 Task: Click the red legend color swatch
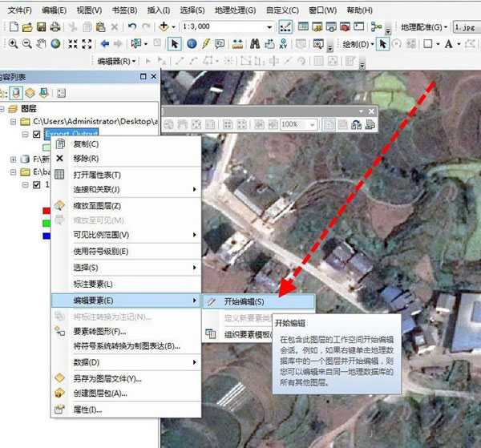click(47, 210)
